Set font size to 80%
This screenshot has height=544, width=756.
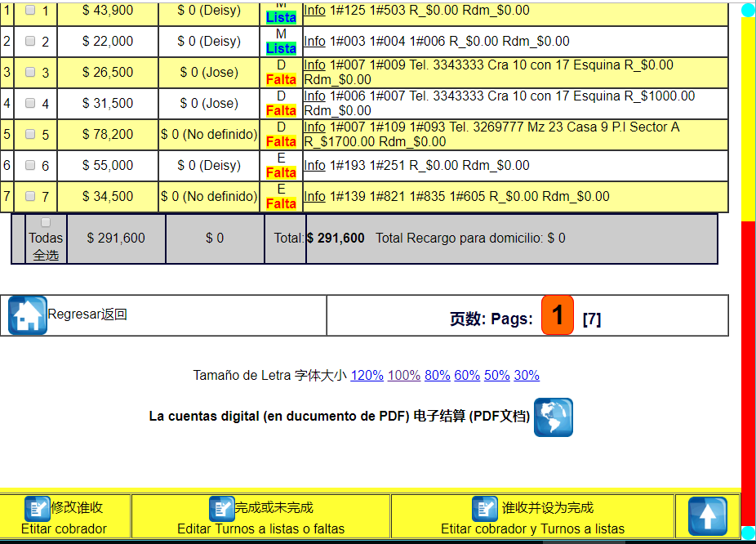(438, 375)
